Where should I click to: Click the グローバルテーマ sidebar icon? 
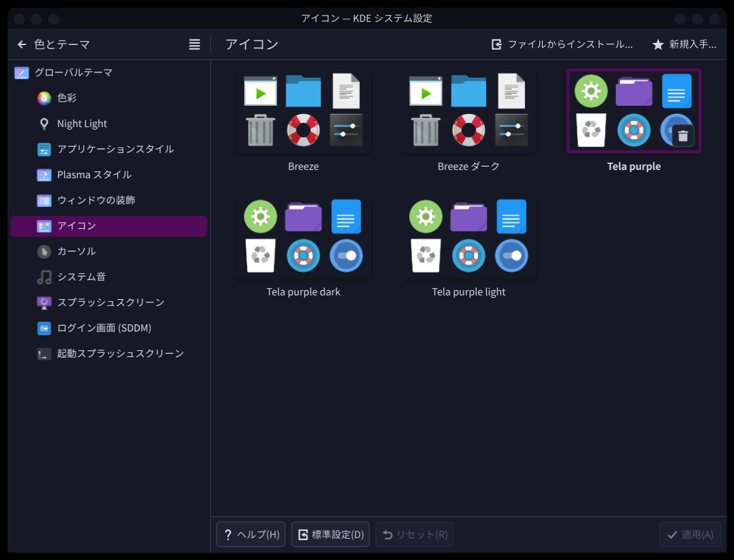pyautogui.click(x=22, y=72)
